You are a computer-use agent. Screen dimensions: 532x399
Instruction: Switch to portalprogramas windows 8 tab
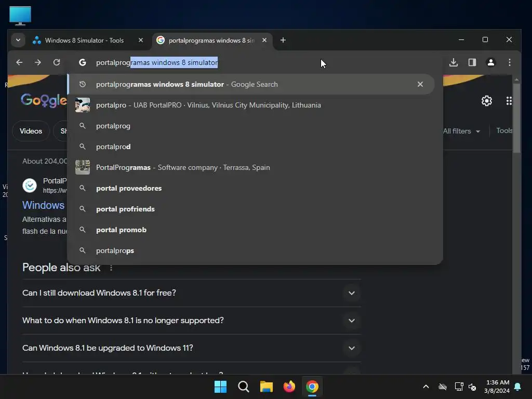tap(211, 41)
